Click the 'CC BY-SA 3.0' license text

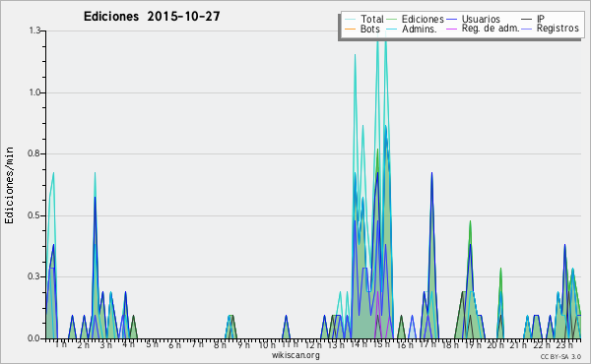pyautogui.click(x=560, y=357)
